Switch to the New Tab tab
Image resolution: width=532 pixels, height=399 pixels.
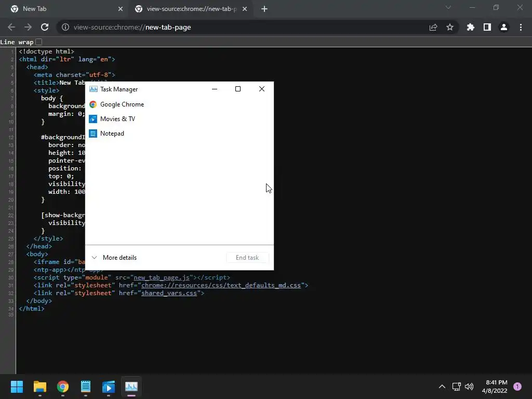tap(64, 9)
